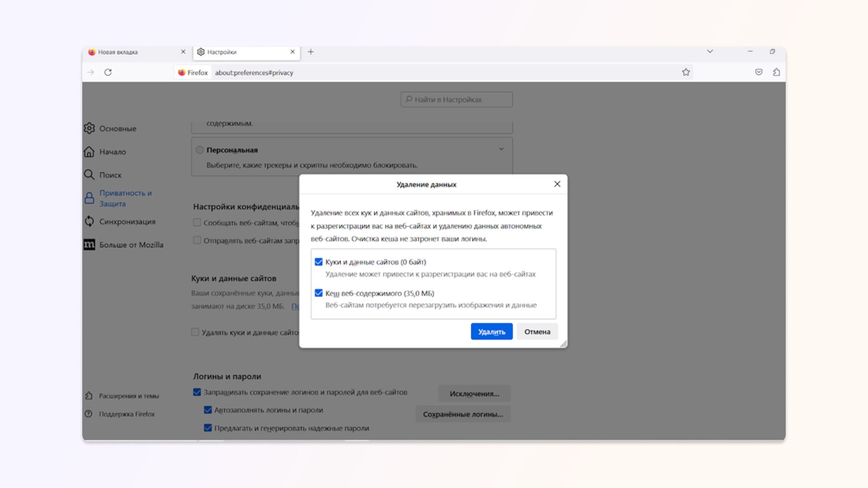Click the puzzle icon for Расширения и темы
Viewport: 868px width, 488px height.
(89, 396)
